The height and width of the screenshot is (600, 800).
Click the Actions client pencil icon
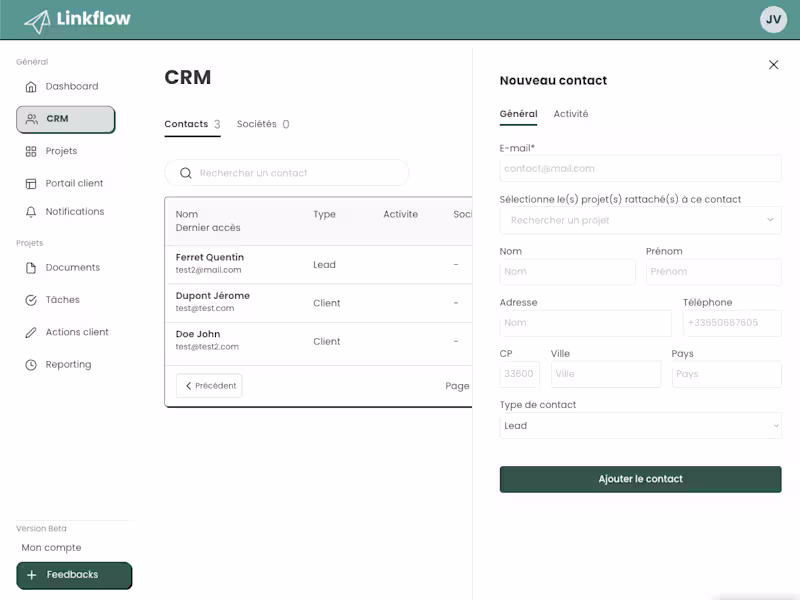(30, 332)
